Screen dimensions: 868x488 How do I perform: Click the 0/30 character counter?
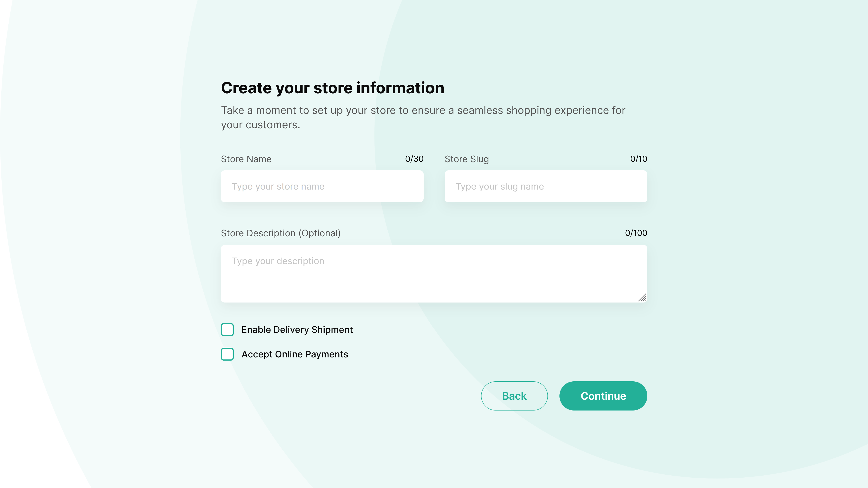coord(414,159)
